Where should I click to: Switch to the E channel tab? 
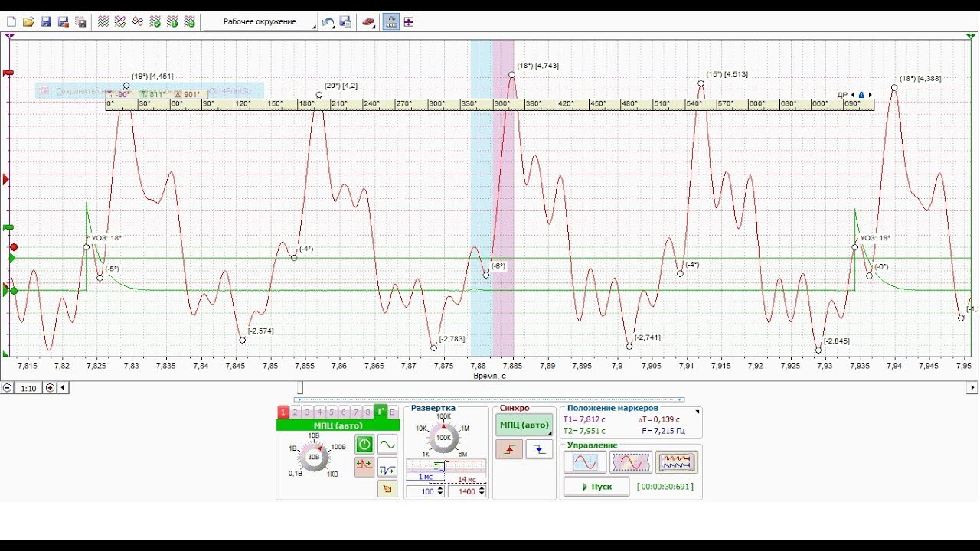pyautogui.click(x=393, y=412)
